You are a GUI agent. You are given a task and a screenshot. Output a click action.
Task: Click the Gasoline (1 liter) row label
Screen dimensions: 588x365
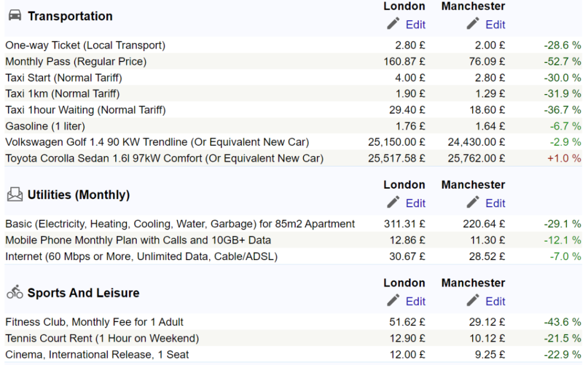pos(45,126)
